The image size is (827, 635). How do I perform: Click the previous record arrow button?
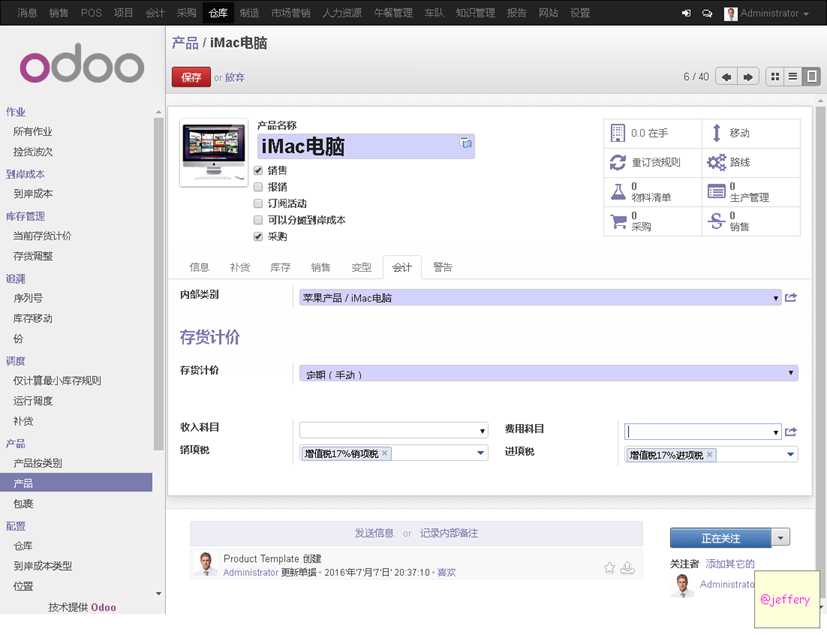point(726,77)
